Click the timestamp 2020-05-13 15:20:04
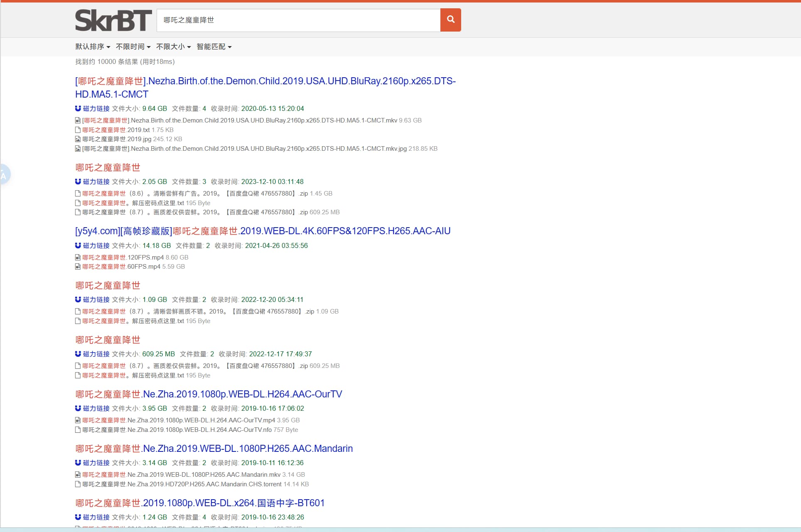Screen dimensions: 801x532 (273, 108)
